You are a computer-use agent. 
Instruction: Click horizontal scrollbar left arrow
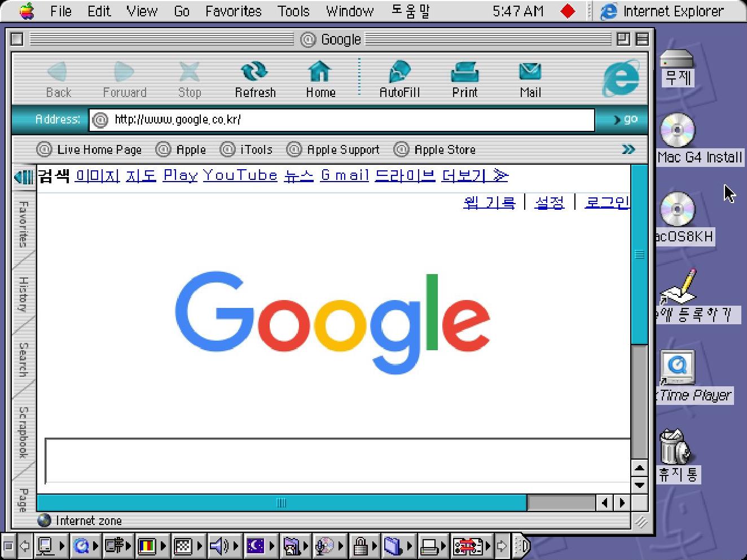[605, 502]
